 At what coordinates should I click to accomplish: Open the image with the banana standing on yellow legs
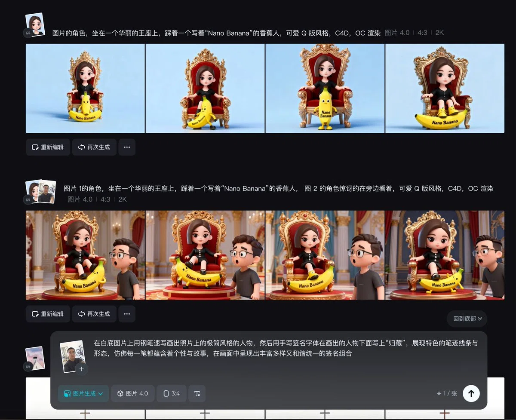coord(325,89)
